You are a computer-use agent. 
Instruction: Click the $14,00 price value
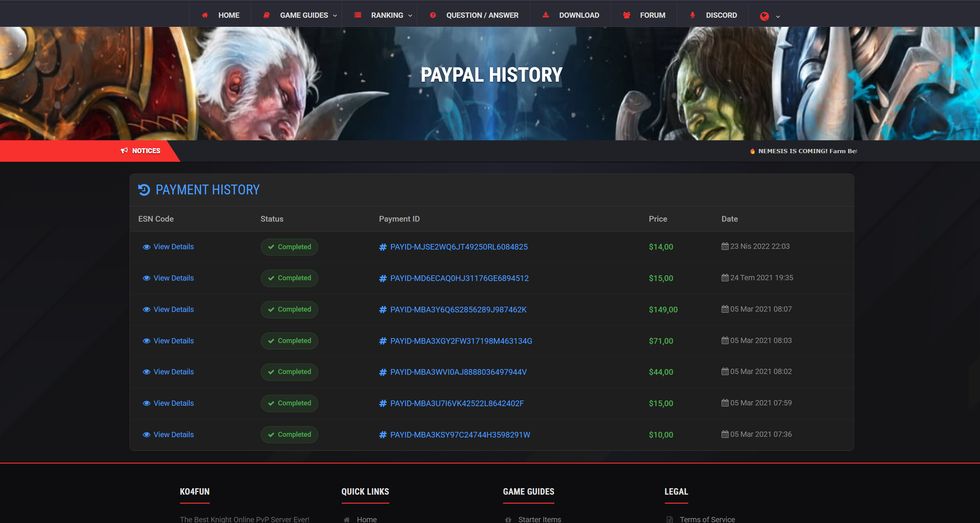661,247
